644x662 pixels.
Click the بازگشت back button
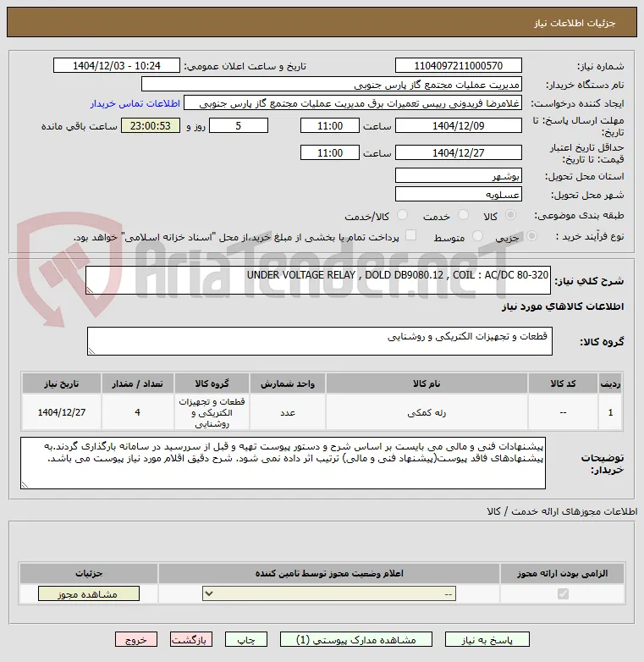click(190, 640)
